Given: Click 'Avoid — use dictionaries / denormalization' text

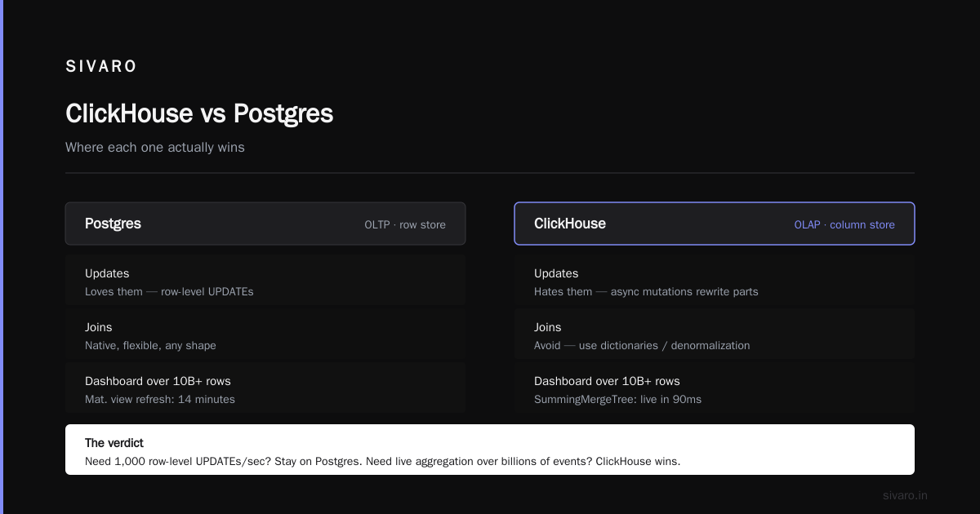Looking at the screenshot, I should click(x=642, y=345).
